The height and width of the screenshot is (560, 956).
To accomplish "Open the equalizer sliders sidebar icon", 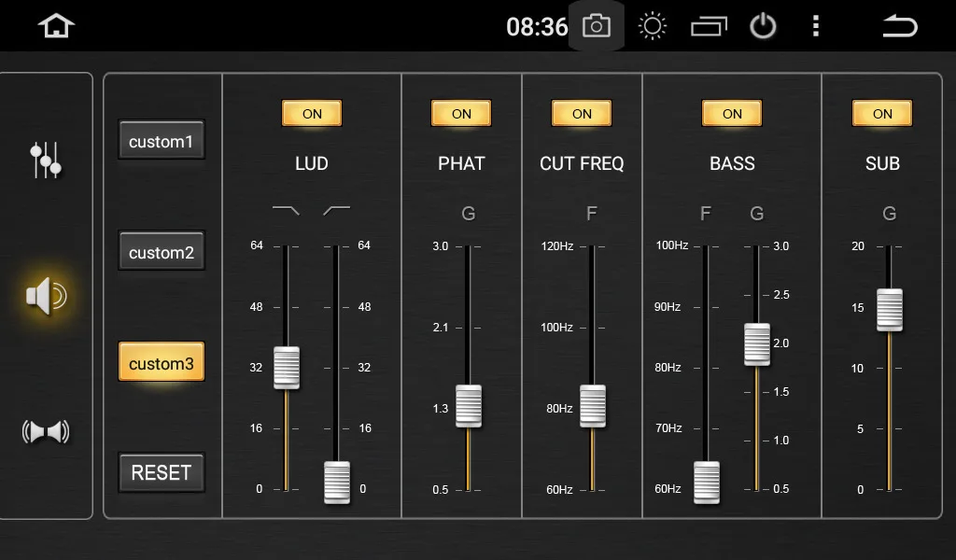I will [x=46, y=161].
